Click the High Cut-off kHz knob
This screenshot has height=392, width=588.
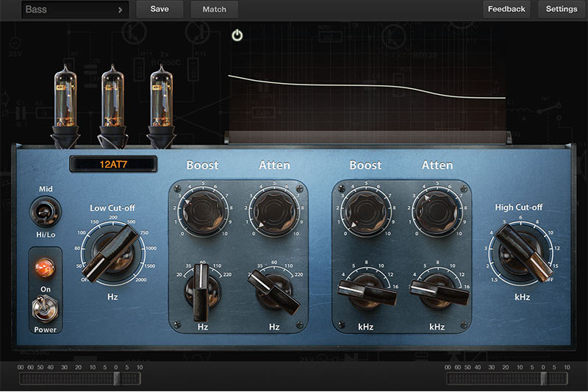[x=521, y=252]
